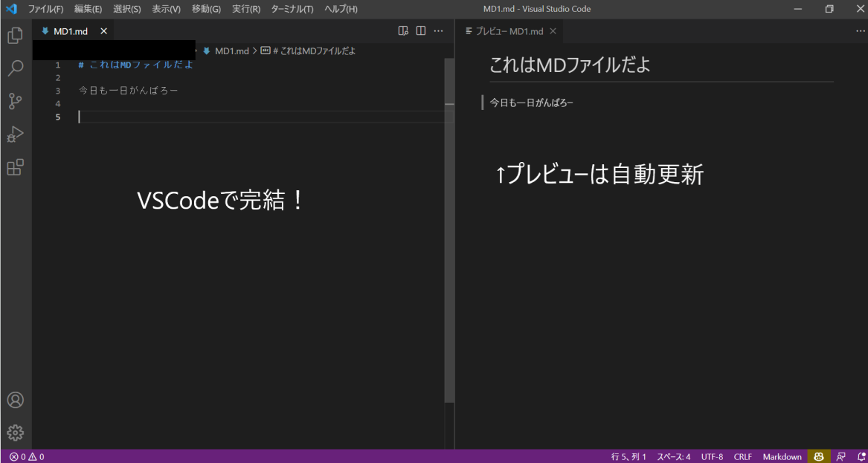The height and width of the screenshot is (463, 868).
Task: Click preview heading これはMDファイルだよ
Action: (570, 65)
